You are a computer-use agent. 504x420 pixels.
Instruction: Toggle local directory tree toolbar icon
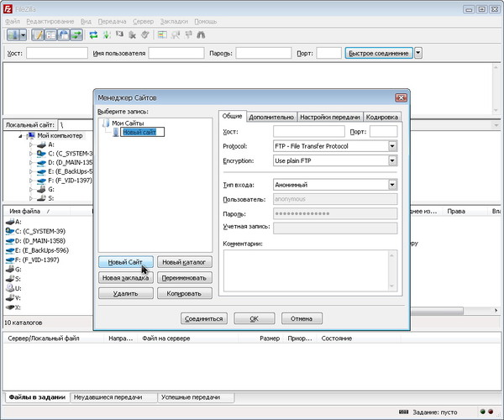coord(50,34)
